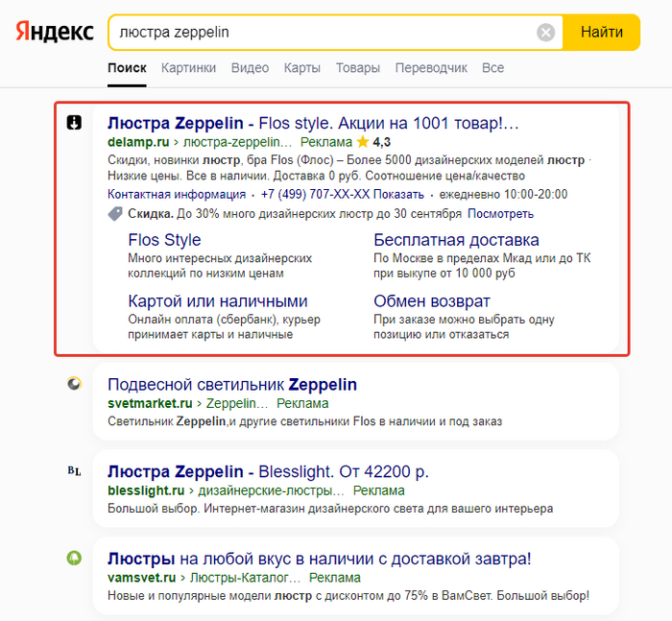This screenshot has height=621, width=672.
Task: Go to the Карты tab
Action: [x=301, y=68]
